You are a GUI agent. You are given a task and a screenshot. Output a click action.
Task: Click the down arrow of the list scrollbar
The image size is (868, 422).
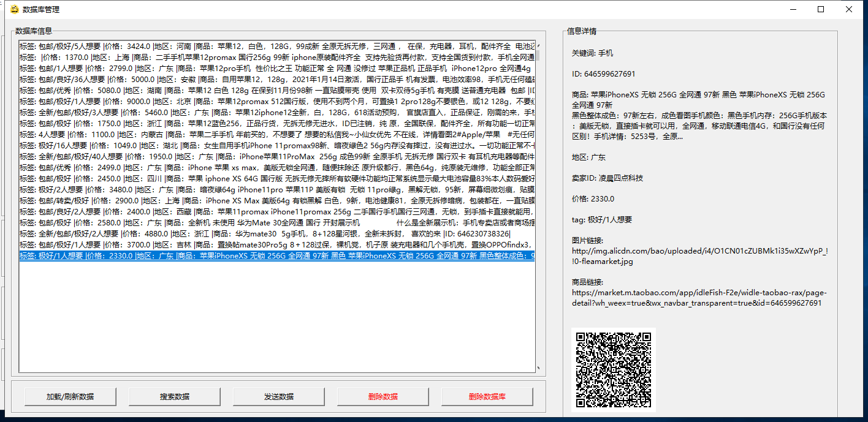click(539, 369)
